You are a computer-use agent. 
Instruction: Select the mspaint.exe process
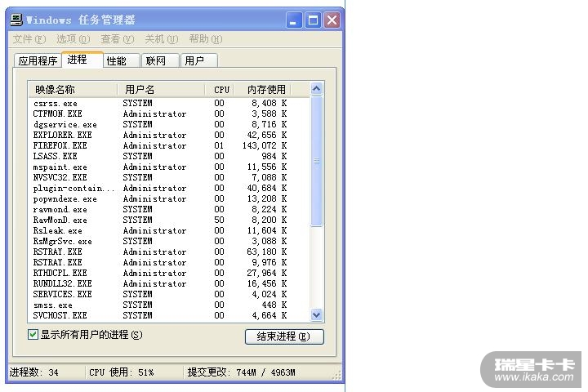[x=169, y=167]
